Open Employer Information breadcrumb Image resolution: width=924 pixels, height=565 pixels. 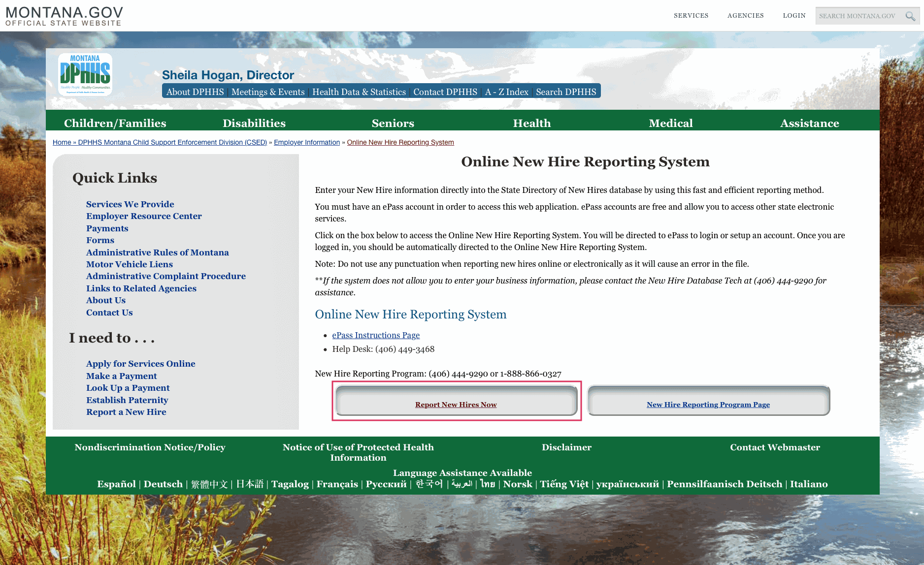tap(307, 142)
